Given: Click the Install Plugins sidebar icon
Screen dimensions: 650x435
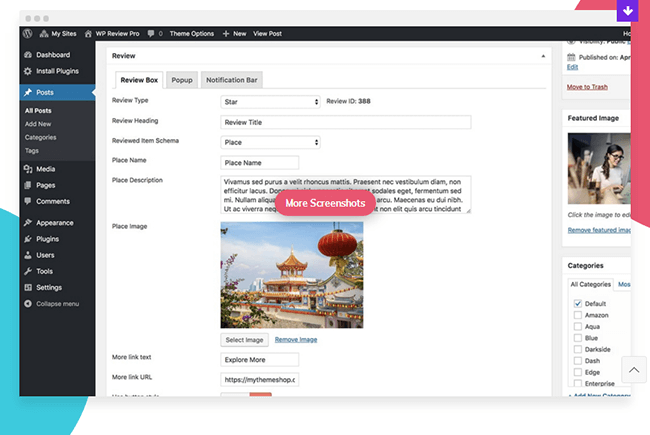Looking at the screenshot, I should click(27, 70).
